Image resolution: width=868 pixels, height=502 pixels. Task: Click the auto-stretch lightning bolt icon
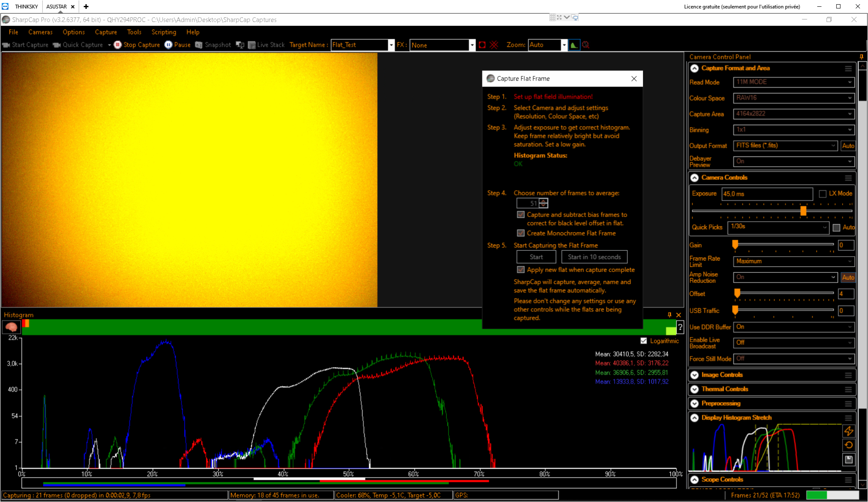pyautogui.click(x=849, y=431)
